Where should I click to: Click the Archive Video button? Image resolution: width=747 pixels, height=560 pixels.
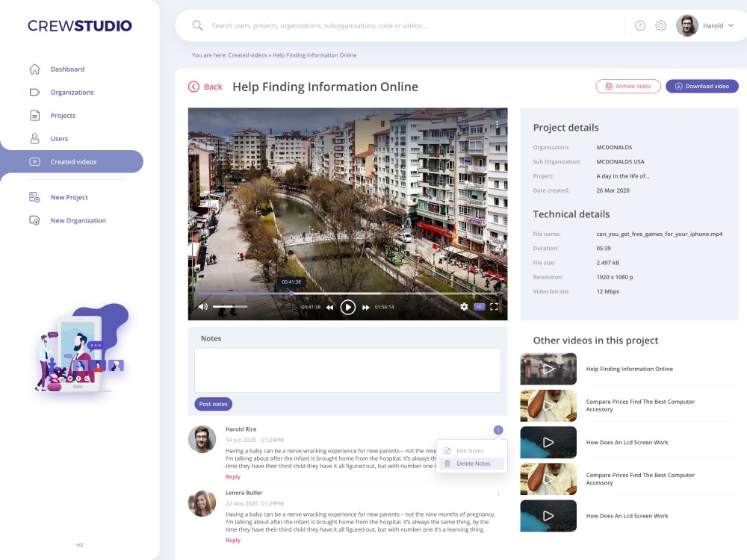pyautogui.click(x=628, y=86)
